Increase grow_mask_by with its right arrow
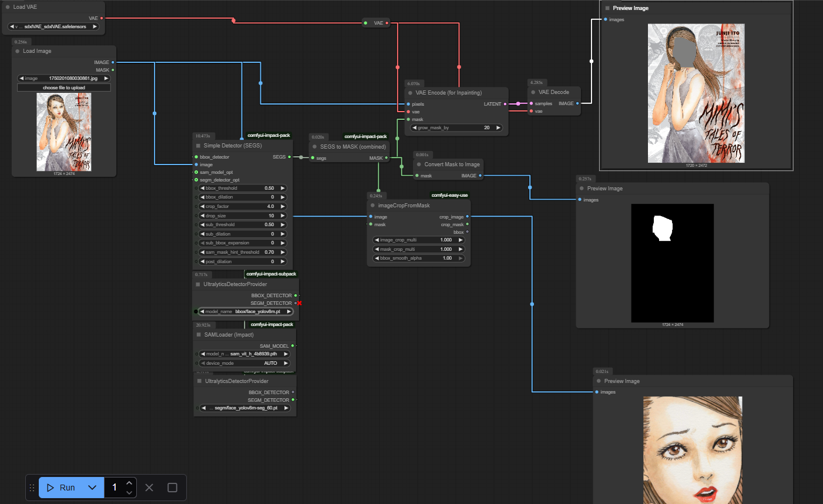This screenshot has height=504, width=823. [499, 127]
